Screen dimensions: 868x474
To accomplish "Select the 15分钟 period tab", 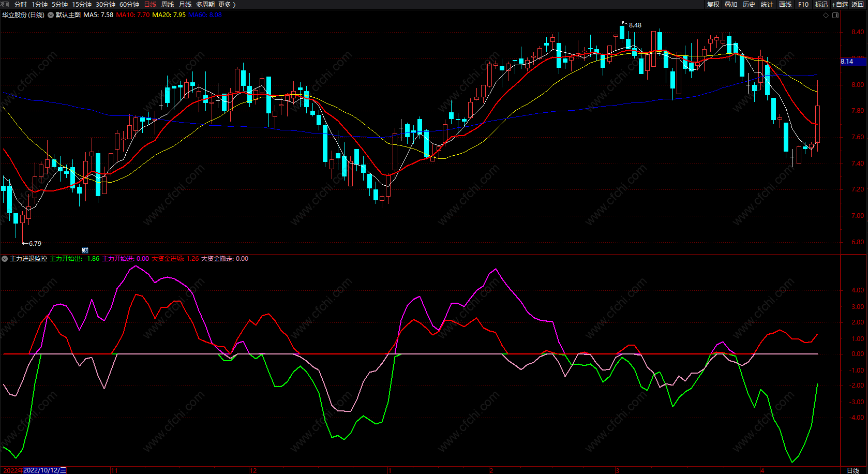I will click(82, 5).
